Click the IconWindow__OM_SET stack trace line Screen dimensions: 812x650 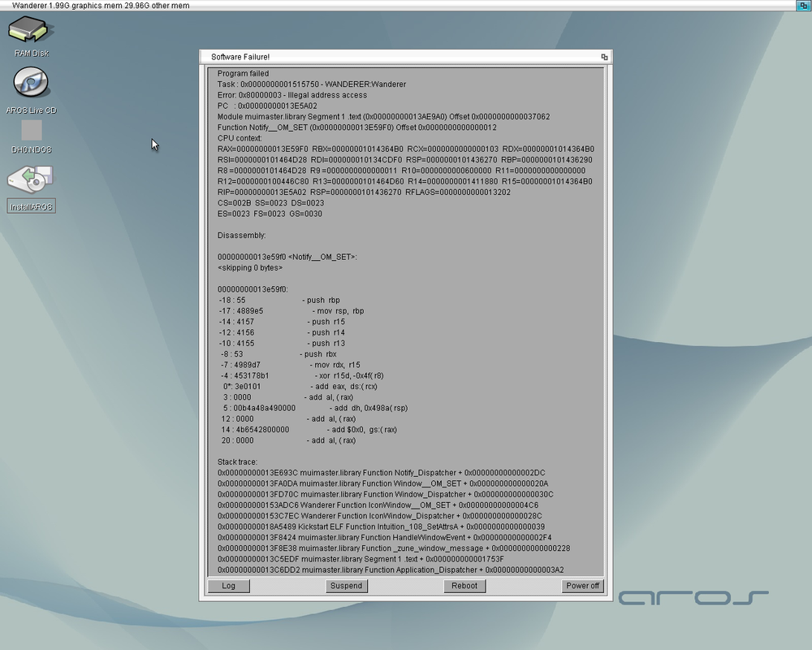(x=378, y=505)
